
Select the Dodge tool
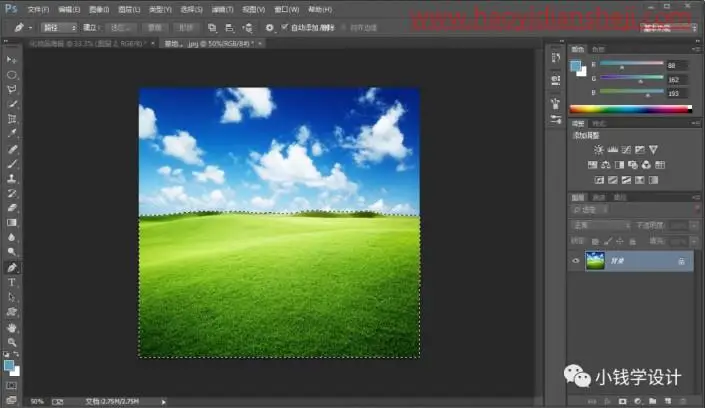coord(11,252)
